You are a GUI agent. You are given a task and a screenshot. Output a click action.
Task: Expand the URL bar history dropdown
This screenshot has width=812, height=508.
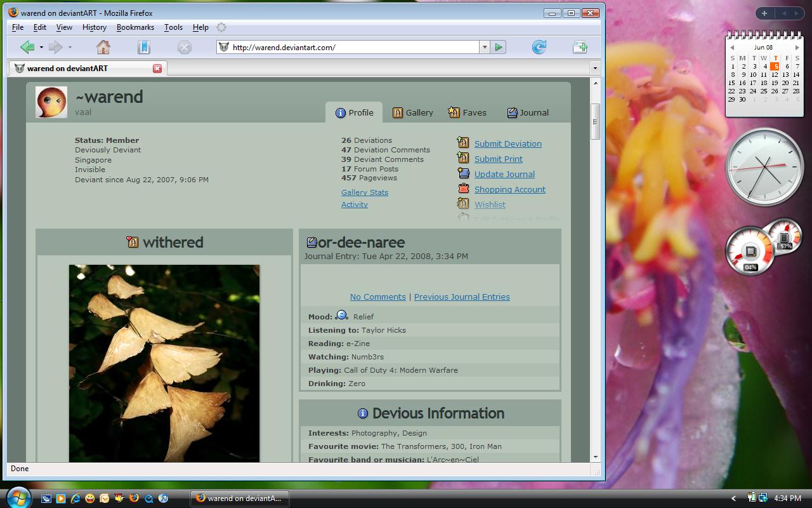485,47
